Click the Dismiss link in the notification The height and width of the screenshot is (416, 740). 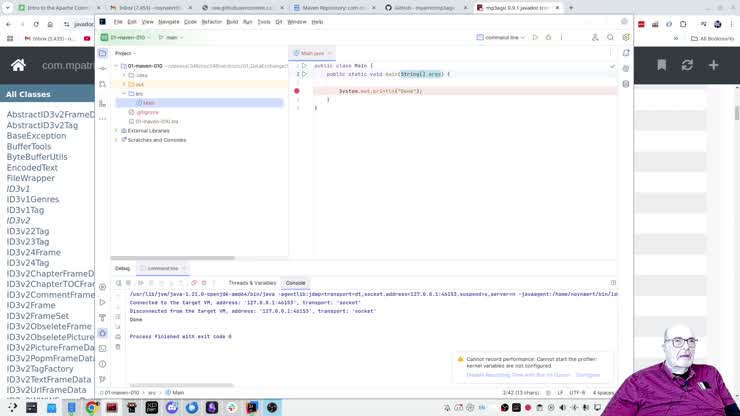[x=588, y=375]
